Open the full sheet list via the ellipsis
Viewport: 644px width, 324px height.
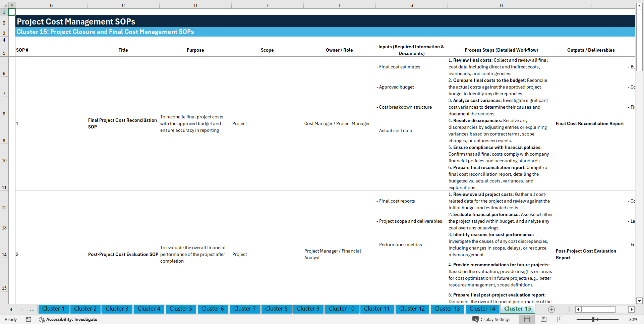pos(32,309)
